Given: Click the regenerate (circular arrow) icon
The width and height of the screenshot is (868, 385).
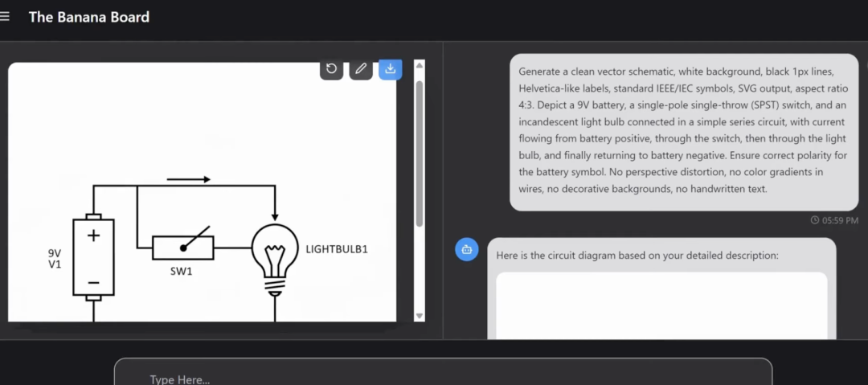Looking at the screenshot, I should [x=331, y=69].
